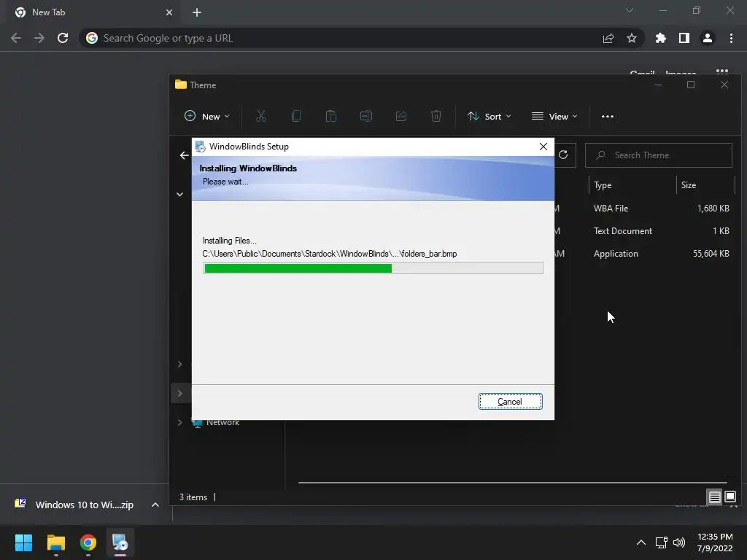Click the browser forward arrow
Screen dimensions: 747x560
click(x=39, y=38)
